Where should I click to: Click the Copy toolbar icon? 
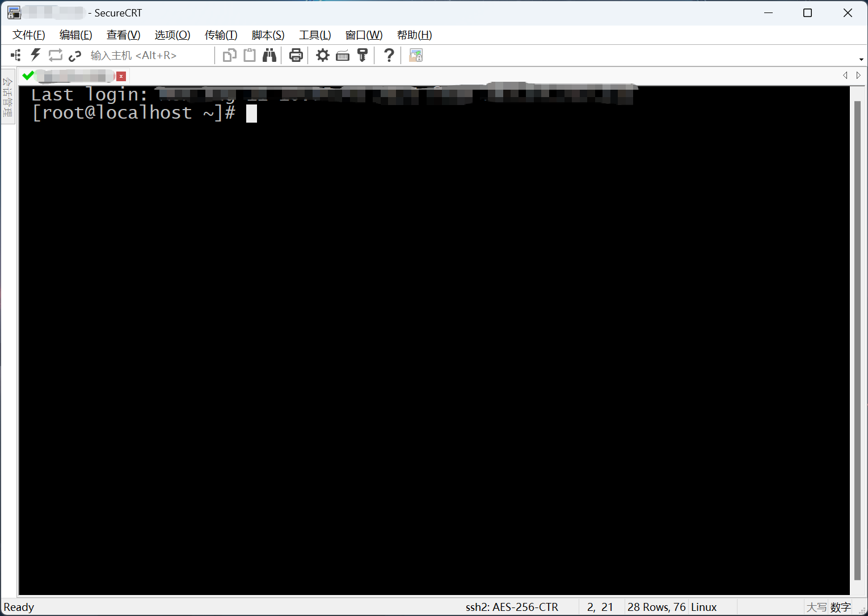(x=229, y=55)
